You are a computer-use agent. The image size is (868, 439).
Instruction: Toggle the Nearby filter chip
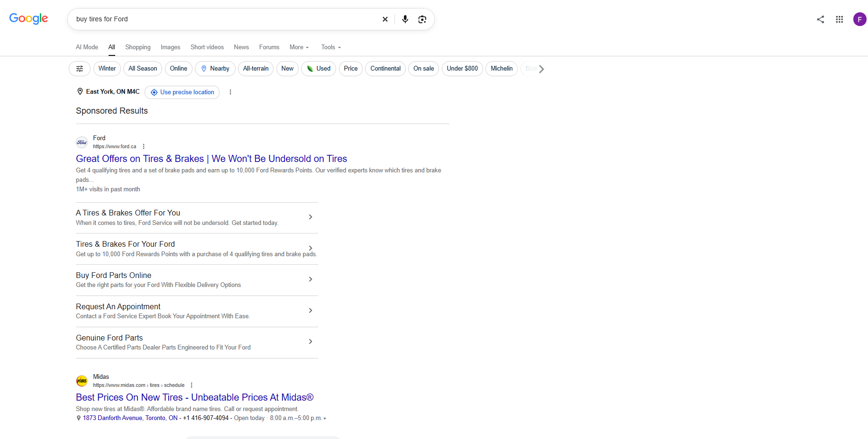pos(215,69)
